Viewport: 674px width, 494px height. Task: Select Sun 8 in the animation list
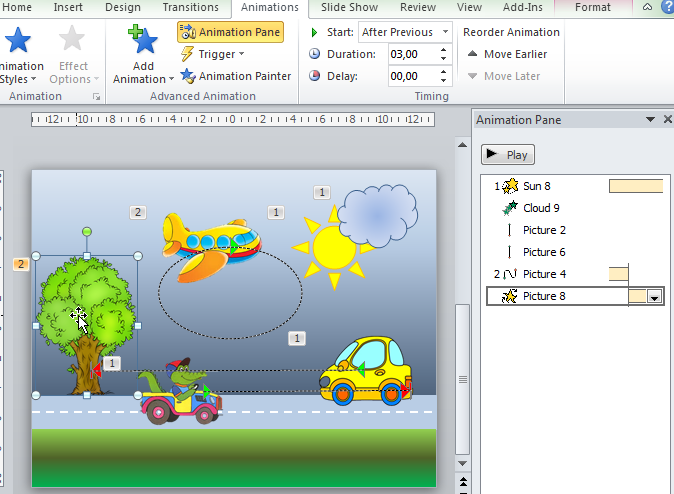(537, 186)
